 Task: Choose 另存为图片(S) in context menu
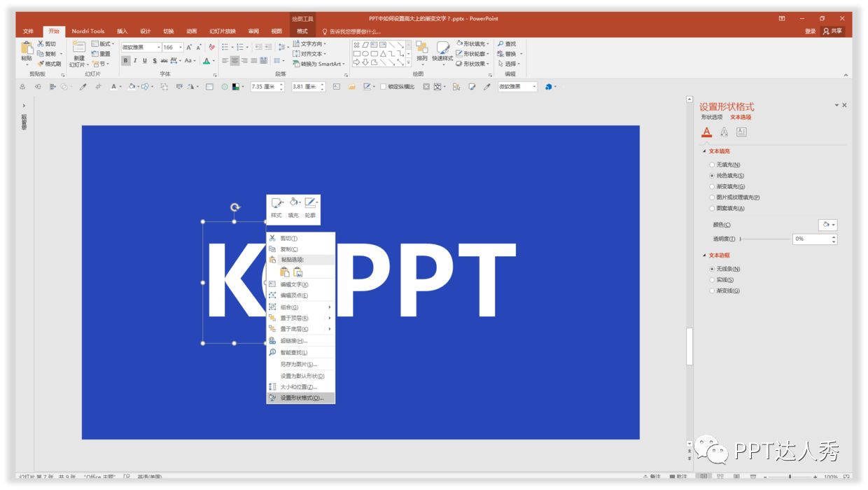pyautogui.click(x=301, y=364)
